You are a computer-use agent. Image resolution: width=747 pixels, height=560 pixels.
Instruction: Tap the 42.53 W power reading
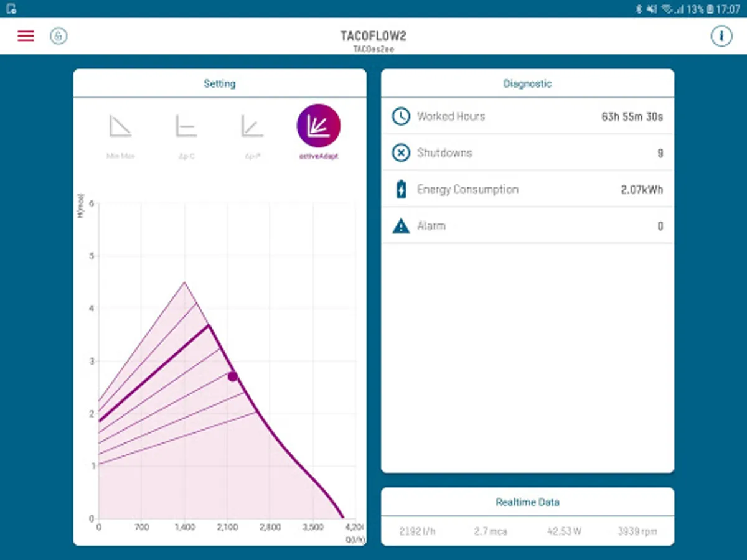564,532
